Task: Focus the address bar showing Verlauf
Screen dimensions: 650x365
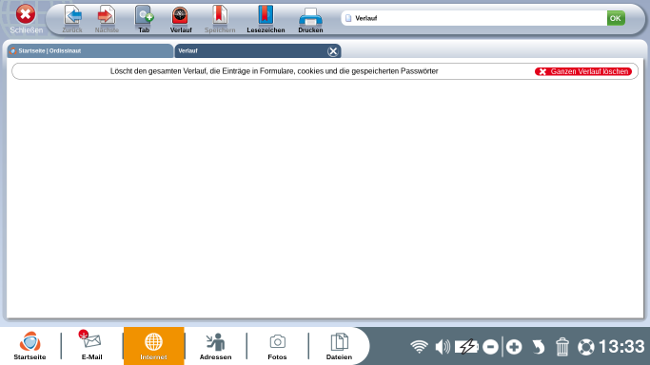Action: coord(474,18)
